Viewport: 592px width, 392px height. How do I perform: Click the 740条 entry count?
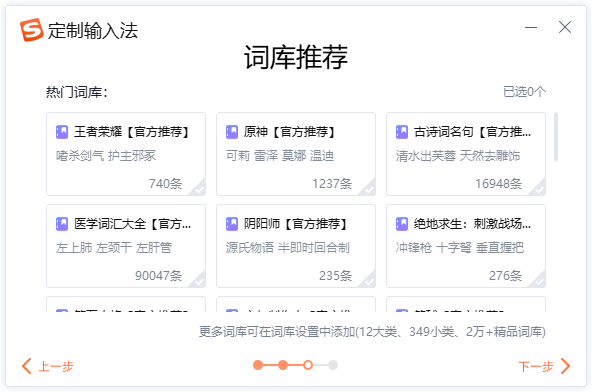point(165,184)
